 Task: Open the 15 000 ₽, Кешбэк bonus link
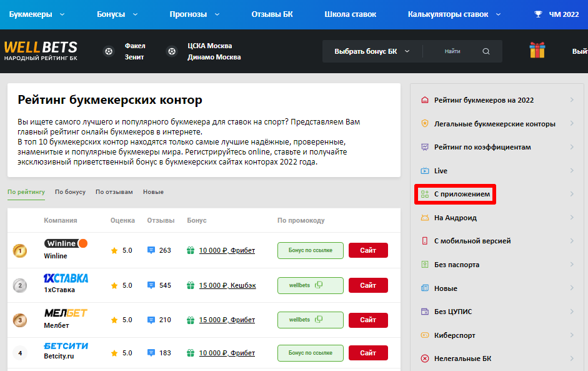point(227,285)
